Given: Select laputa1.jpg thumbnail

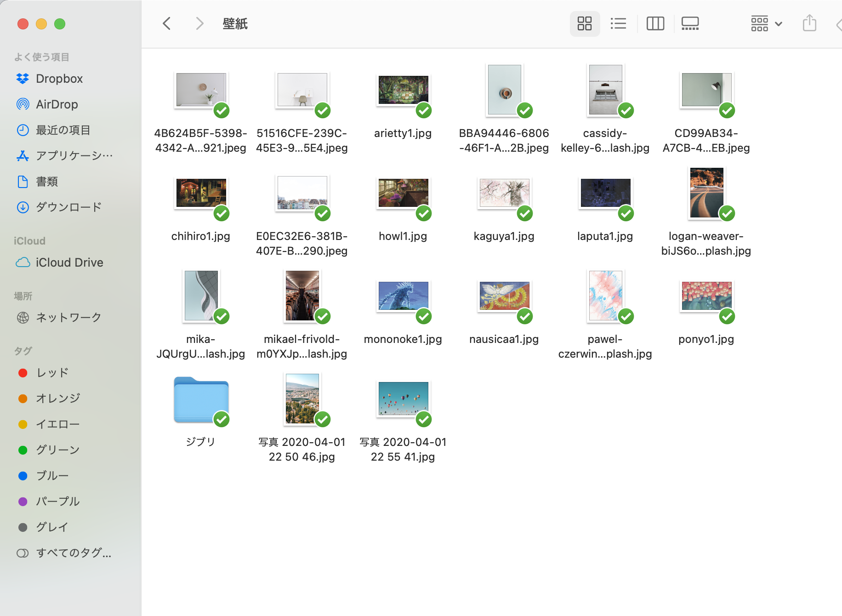Looking at the screenshot, I should [605, 193].
